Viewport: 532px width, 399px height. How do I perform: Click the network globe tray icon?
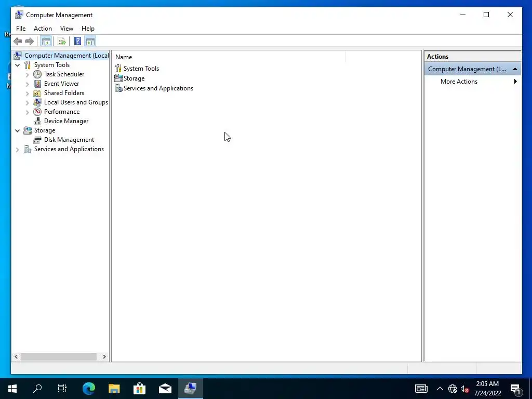453,389
